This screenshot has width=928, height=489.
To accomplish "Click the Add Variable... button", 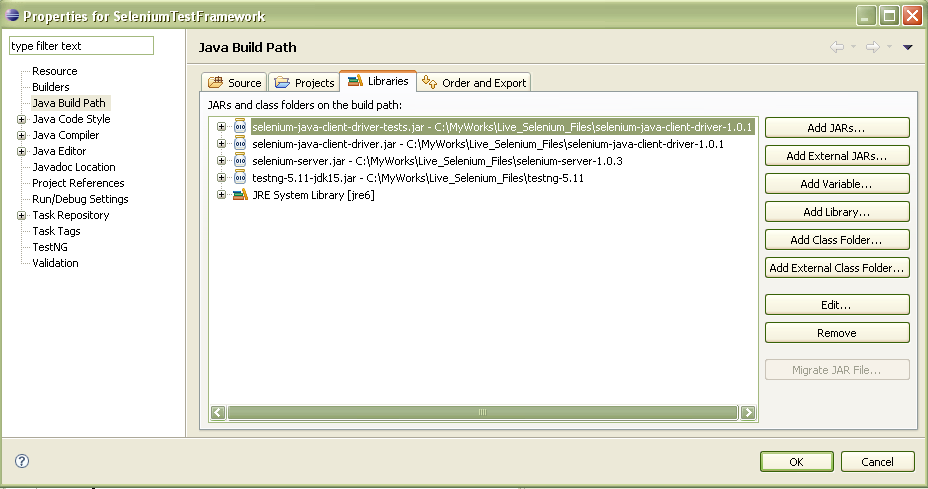I will pos(837,184).
